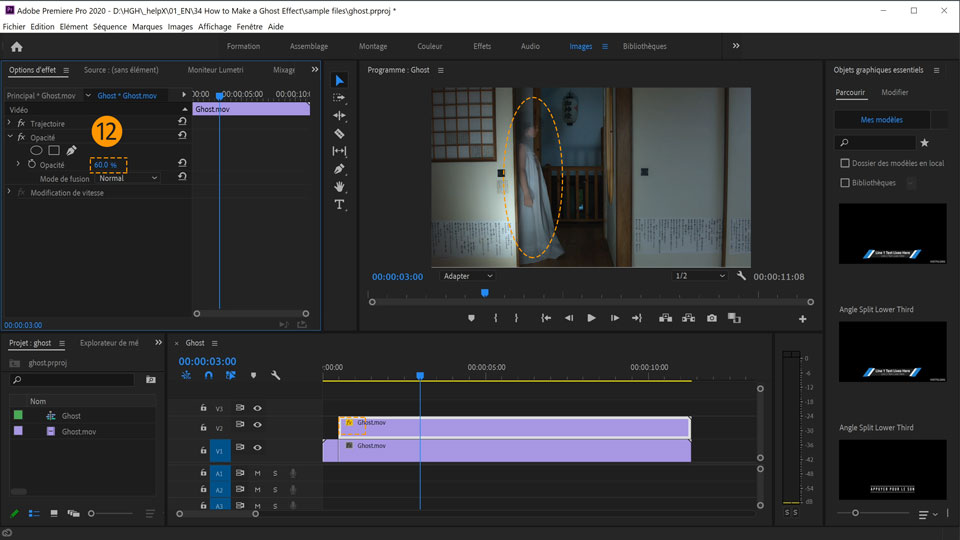
Task: Open the Mode de fusion Normal dropdown
Action: [128, 179]
